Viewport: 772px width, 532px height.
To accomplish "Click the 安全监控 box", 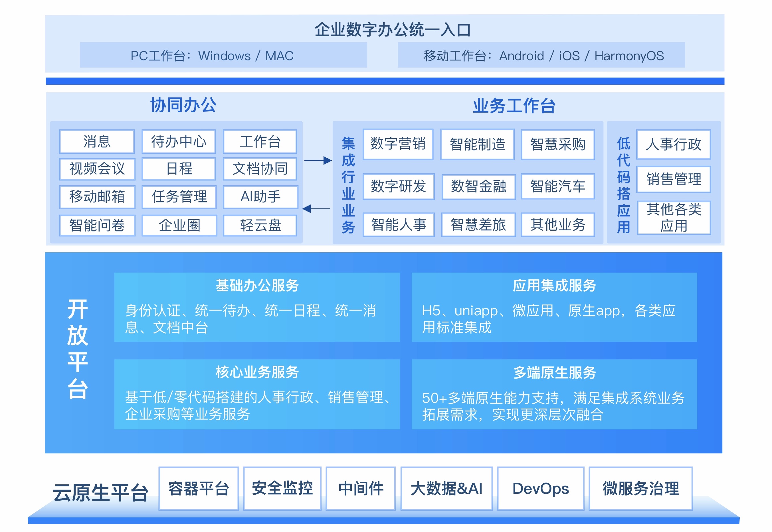I will 282,489.
